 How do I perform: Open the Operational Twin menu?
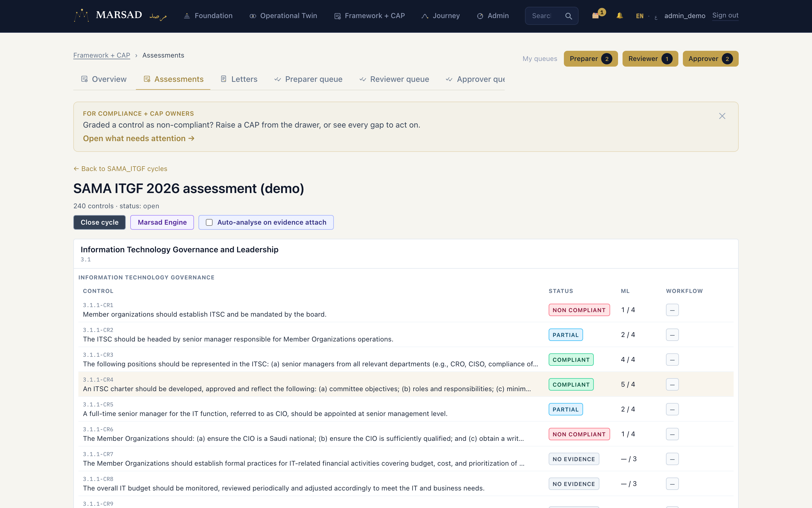point(283,16)
